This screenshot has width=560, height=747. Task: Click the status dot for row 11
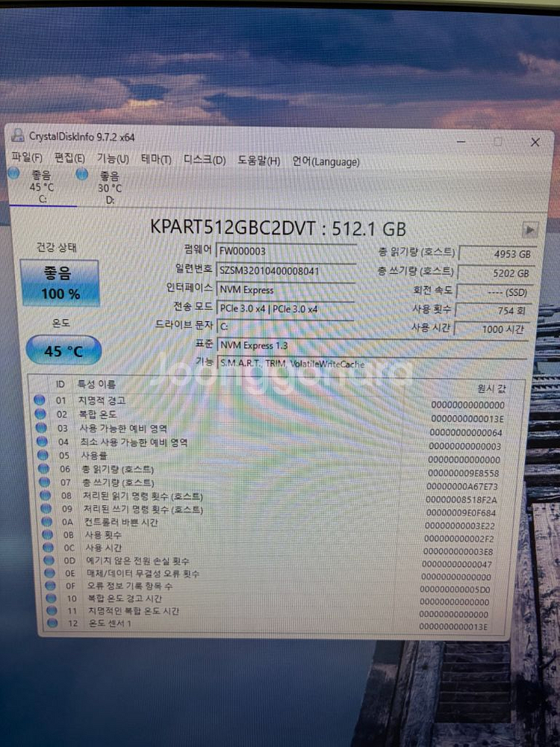tap(52, 610)
